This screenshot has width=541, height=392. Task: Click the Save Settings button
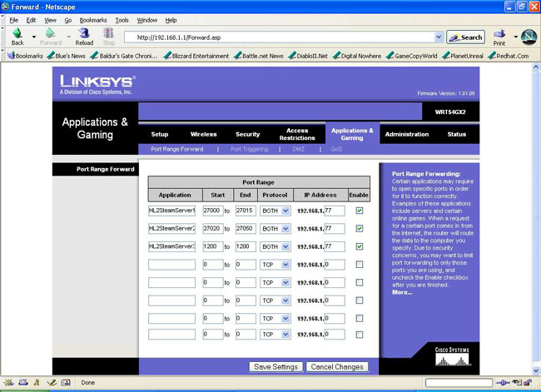(275, 367)
